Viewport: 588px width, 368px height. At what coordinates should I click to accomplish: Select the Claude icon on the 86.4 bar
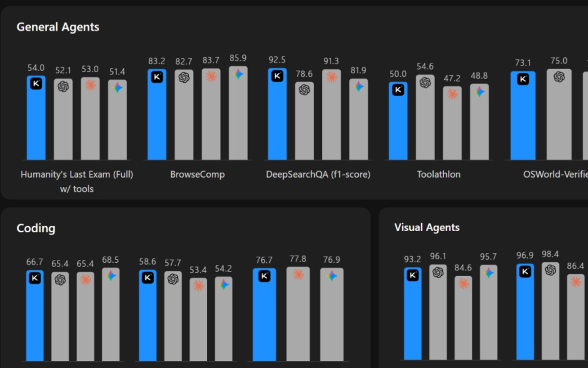(x=576, y=282)
